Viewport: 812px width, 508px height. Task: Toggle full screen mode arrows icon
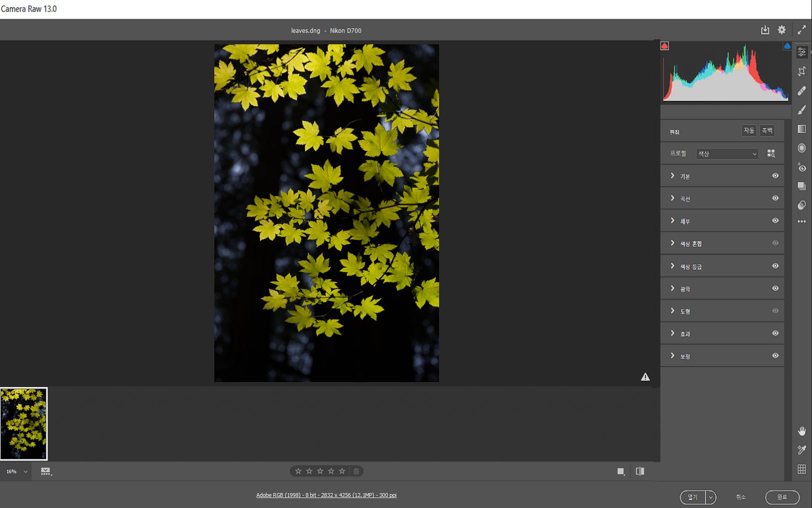[x=802, y=30]
